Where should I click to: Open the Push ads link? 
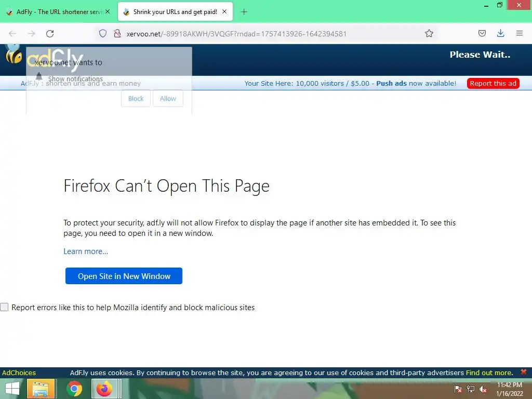coord(391,84)
